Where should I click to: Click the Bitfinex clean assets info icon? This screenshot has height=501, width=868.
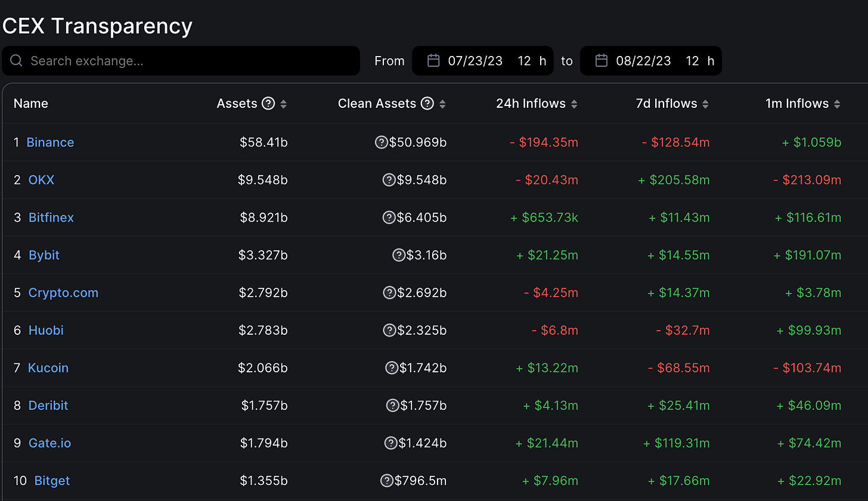[x=389, y=217]
